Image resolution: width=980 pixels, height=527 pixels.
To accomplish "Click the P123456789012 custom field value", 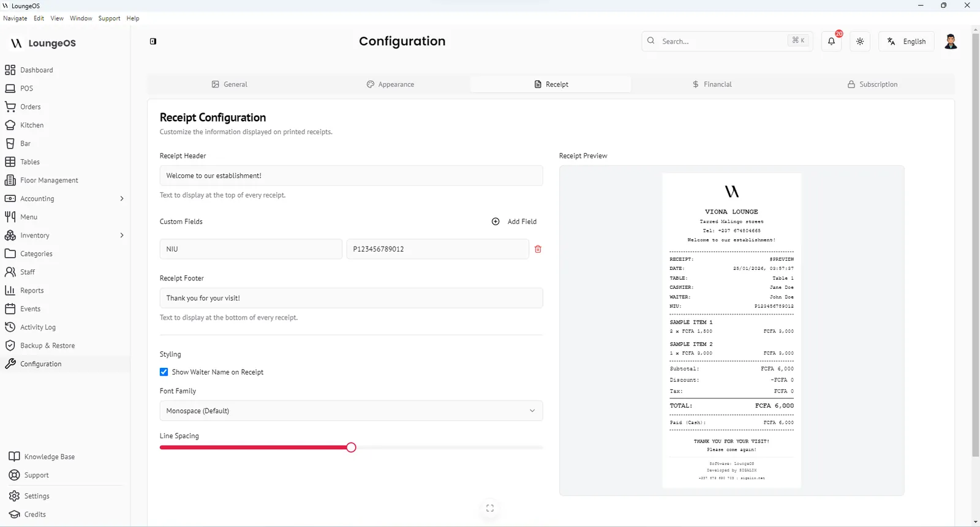I will click(437, 249).
